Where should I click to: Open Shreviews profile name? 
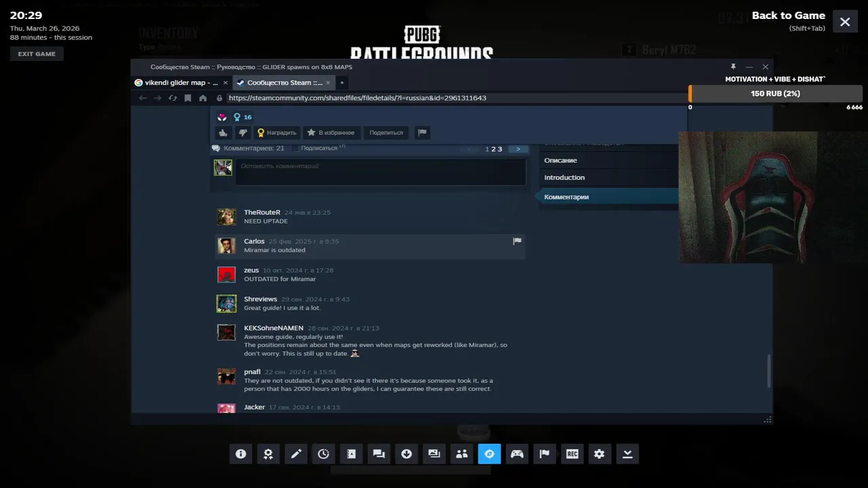[x=260, y=299]
